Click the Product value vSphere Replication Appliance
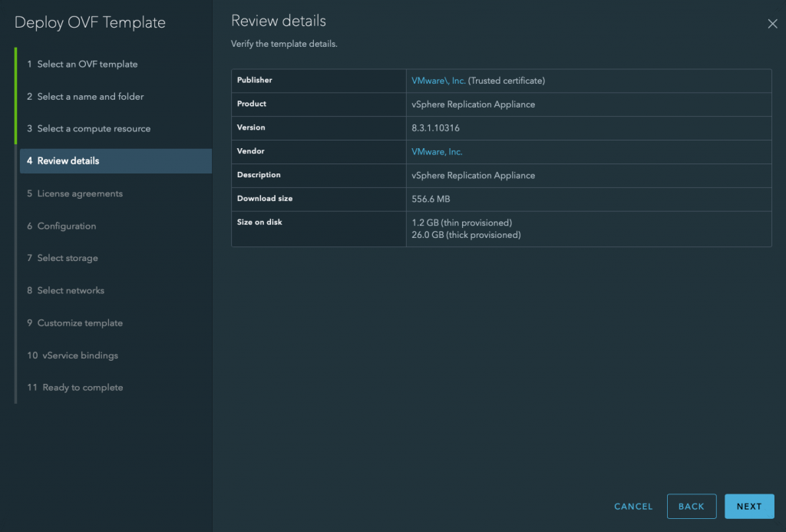Screen dimensions: 786x532 click(473, 104)
